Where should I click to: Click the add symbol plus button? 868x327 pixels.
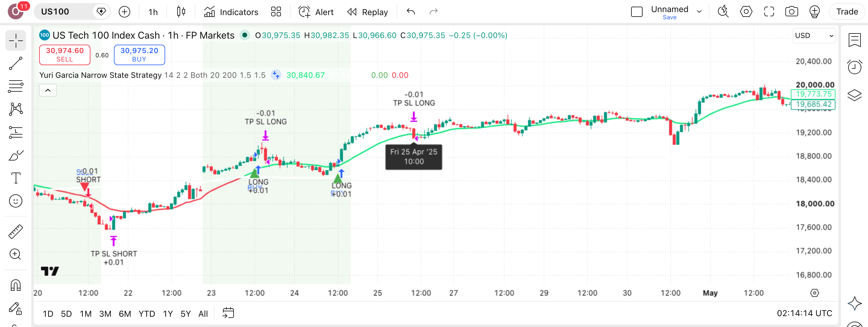coord(124,12)
